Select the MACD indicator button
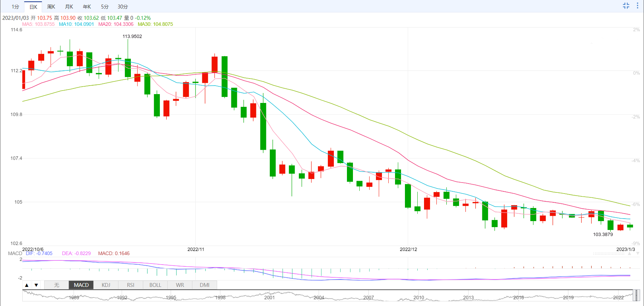 pyautogui.click(x=81, y=285)
